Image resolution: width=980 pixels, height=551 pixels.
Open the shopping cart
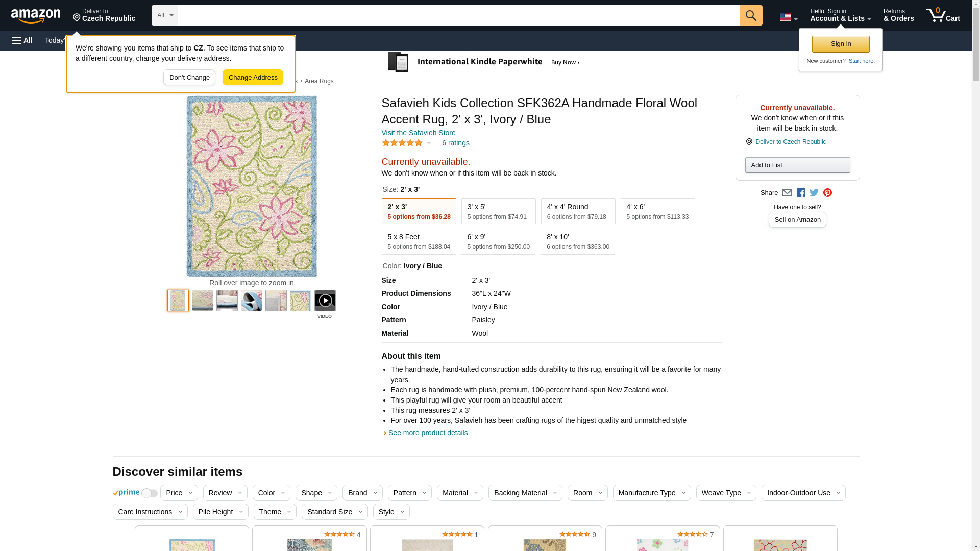click(x=943, y=15)
